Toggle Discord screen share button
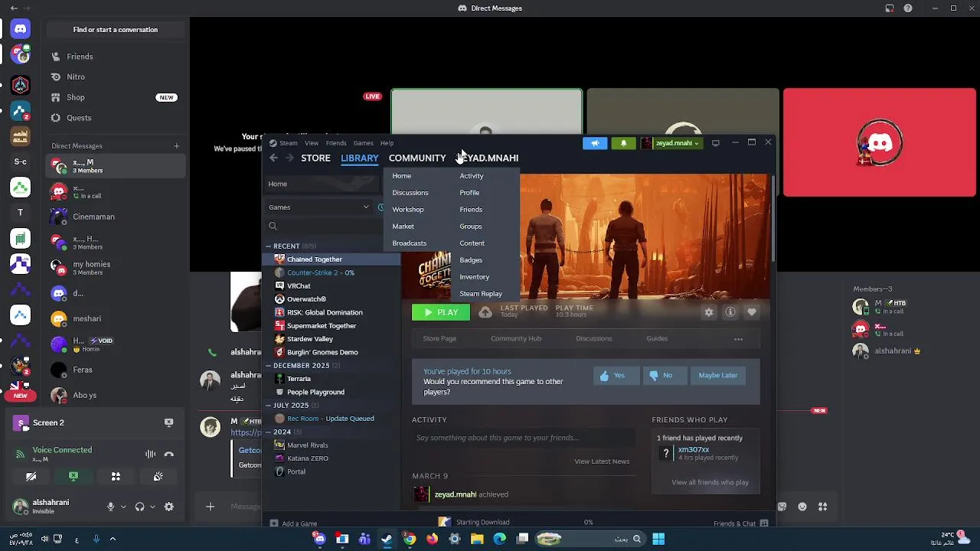This screenshot has width=980, height=551. 73,476
